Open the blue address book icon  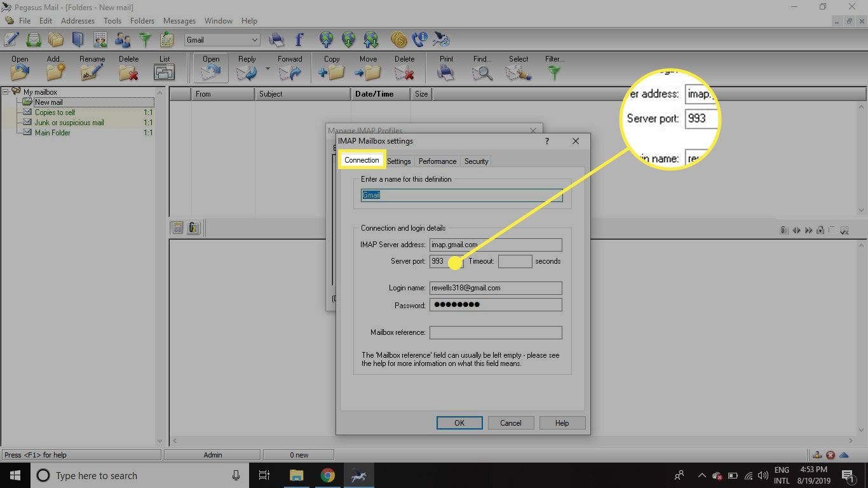click(78, 40)
